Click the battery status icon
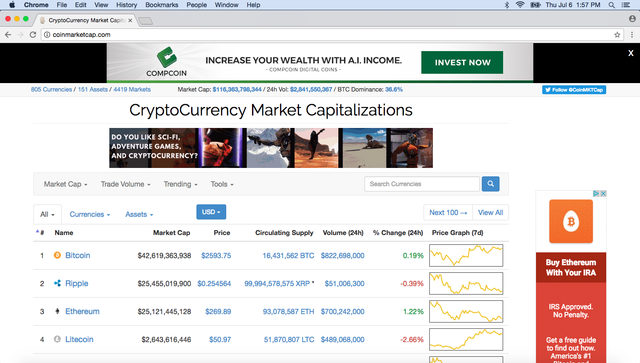The width and height of the screenshot is (640, 363). pyautogui.click(x=535, y=5)
